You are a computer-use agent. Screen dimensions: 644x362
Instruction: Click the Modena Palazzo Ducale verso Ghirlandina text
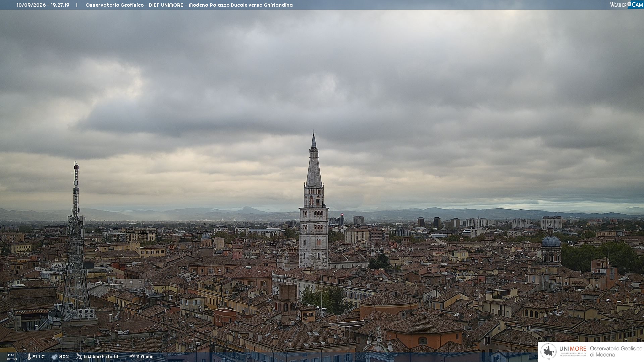coord(240,5)
